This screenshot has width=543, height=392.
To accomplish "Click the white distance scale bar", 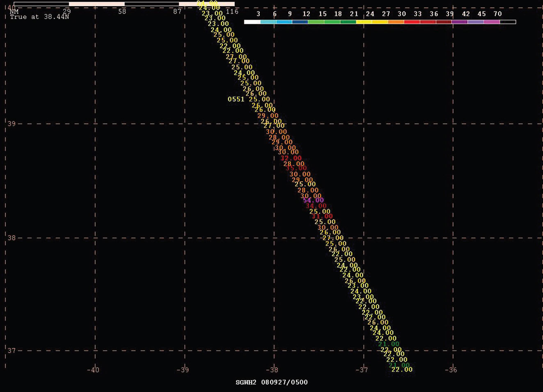I will tap(124, 4).
